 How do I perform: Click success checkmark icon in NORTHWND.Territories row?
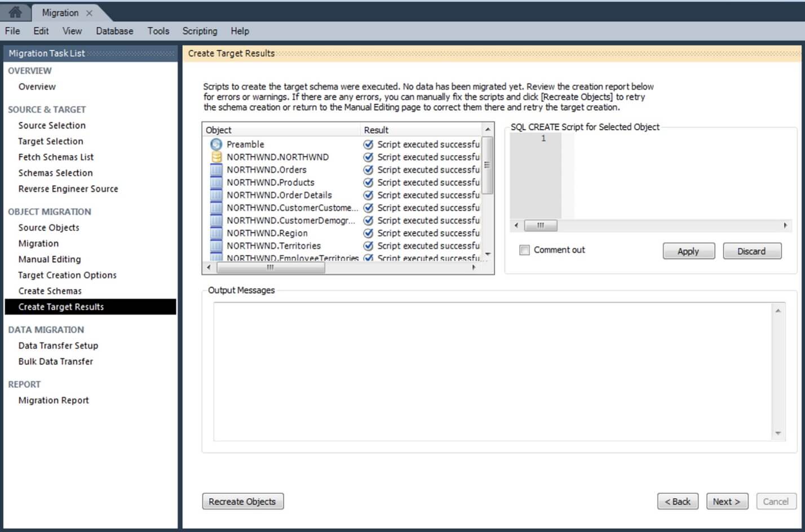tap(368, 246)
